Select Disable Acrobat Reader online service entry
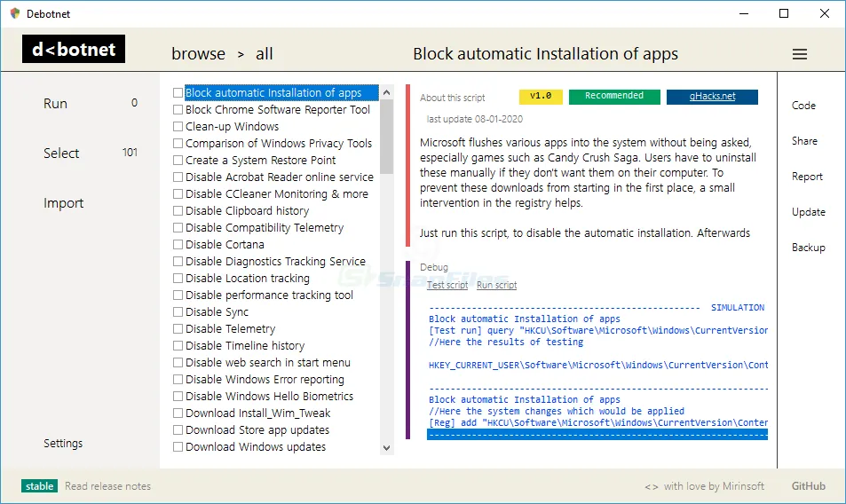 click(x=280, y=177)
